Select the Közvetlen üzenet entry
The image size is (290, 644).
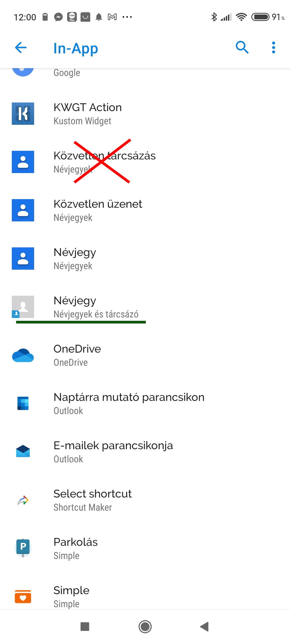145,210
